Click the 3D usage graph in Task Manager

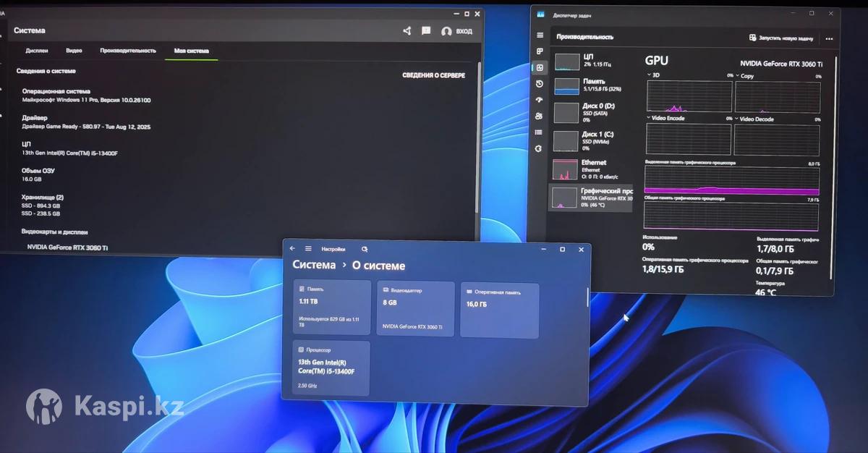pyautogui.click(x=689, y=96)
